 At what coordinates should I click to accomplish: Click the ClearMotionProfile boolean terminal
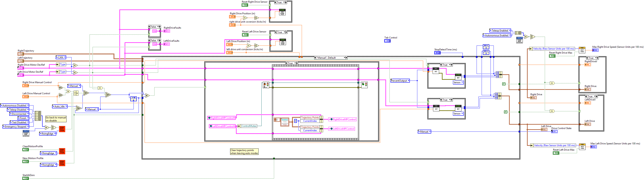[x=25, y=150]
